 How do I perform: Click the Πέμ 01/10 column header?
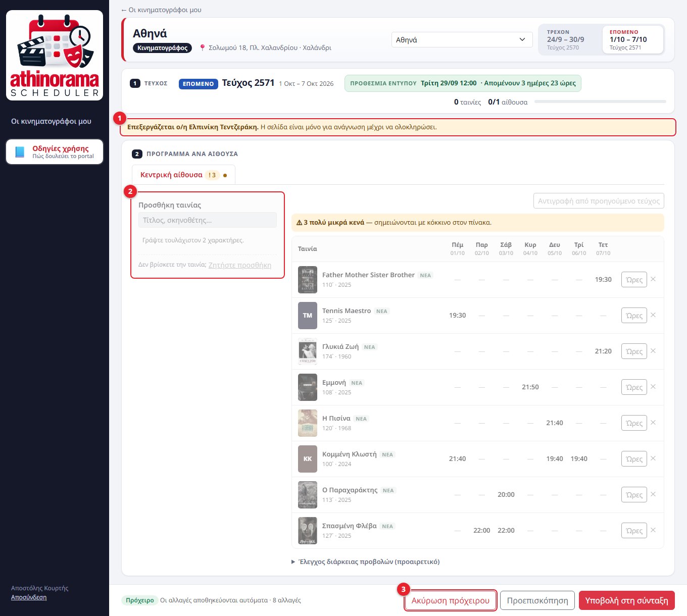tap(458, 248)
